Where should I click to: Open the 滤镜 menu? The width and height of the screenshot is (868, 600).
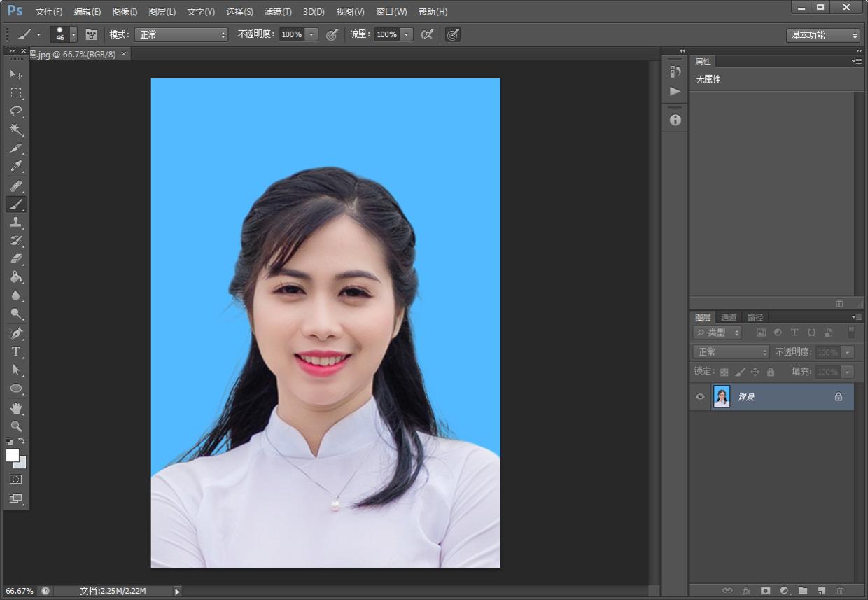[278, 11]
